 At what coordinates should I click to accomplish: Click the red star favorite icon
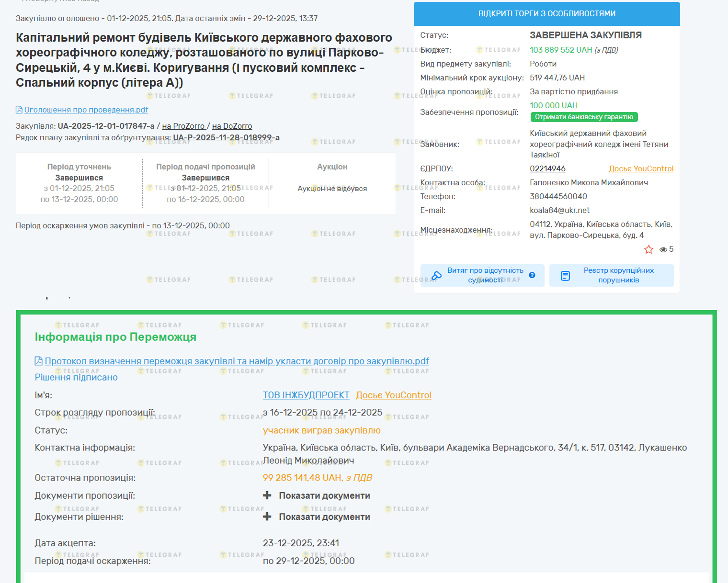pyautogui.click(x=648, y=249)
